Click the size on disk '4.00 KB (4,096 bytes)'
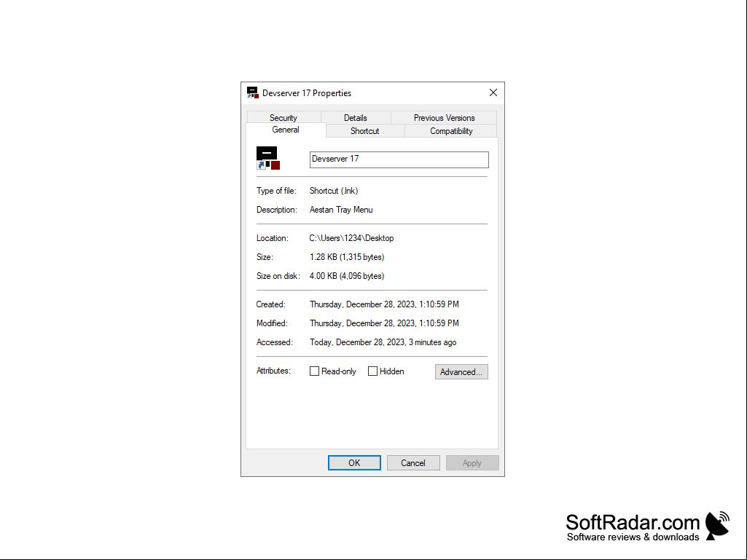 click(347, 276)
